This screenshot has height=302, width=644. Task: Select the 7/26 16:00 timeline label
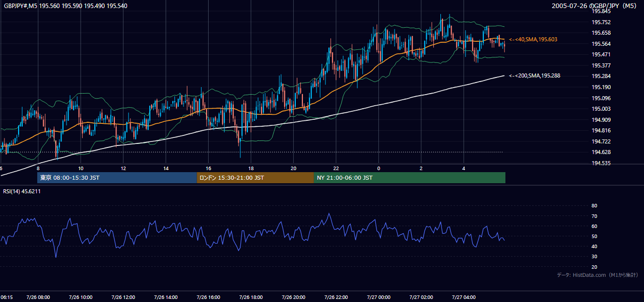pyautogui.click(x=208, y=297)
